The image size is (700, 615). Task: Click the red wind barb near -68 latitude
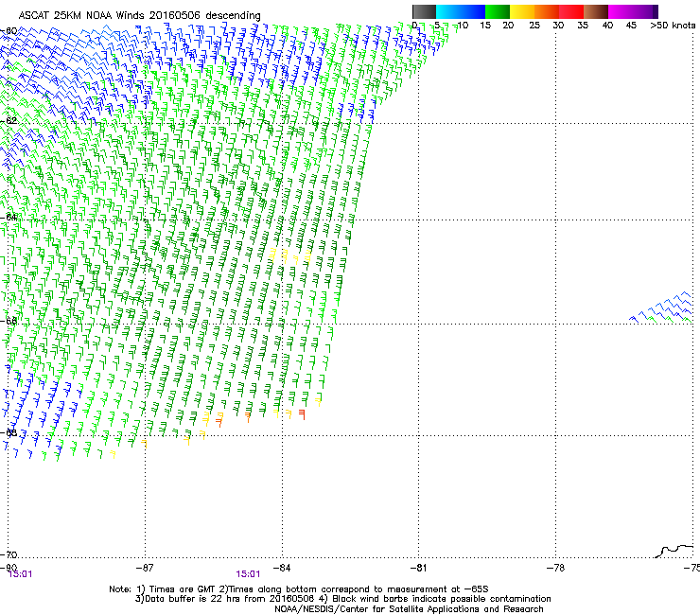point(303,414)
